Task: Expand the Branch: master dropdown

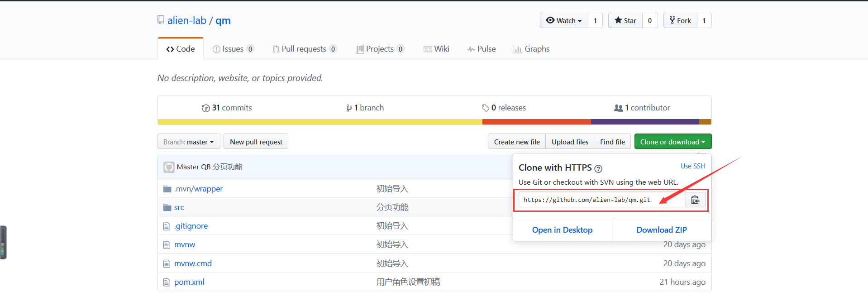Action: [x=189, y=142]
